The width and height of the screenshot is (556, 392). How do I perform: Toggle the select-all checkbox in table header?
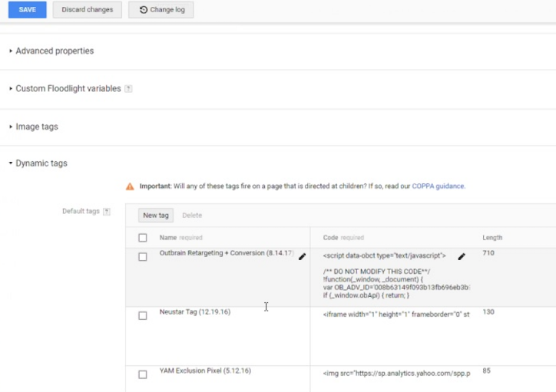(143, 238)
